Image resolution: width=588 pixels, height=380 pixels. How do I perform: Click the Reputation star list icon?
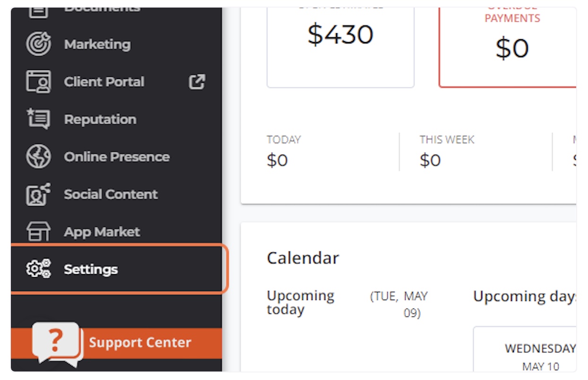pyautogui.click(x=38, y=119)
